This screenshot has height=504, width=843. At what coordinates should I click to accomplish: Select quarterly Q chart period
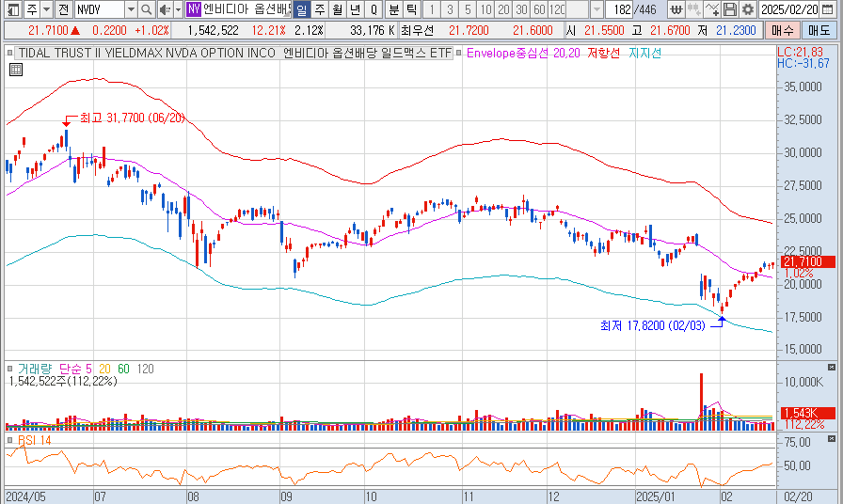374,9
